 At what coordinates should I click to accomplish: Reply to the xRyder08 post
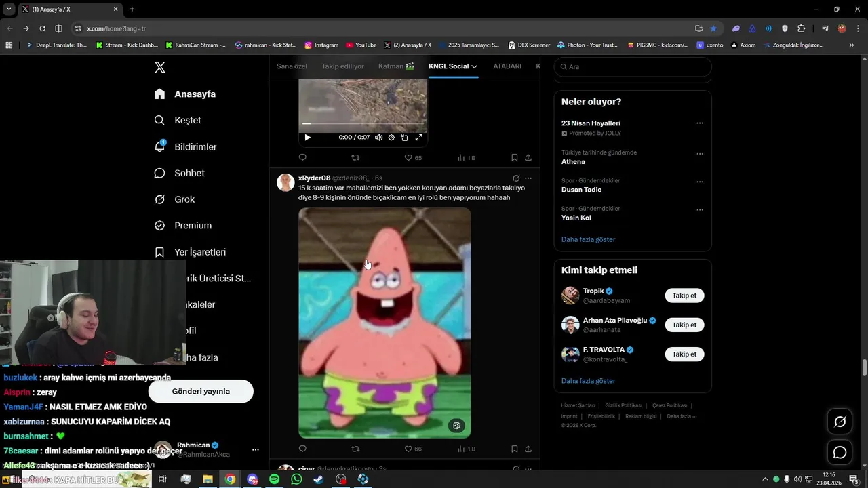point(302,449)
